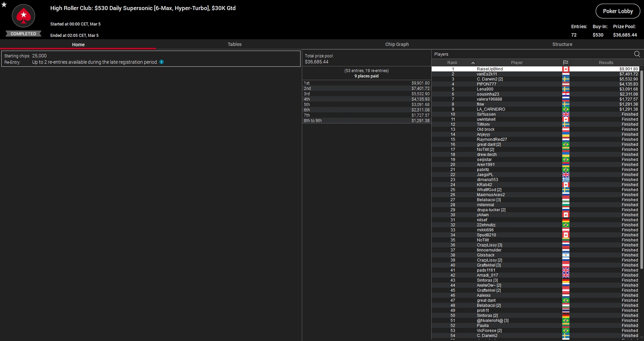Screen dimensions: 644x341
Task: Sort players by country flag column
Action: [x=566, y=63]
